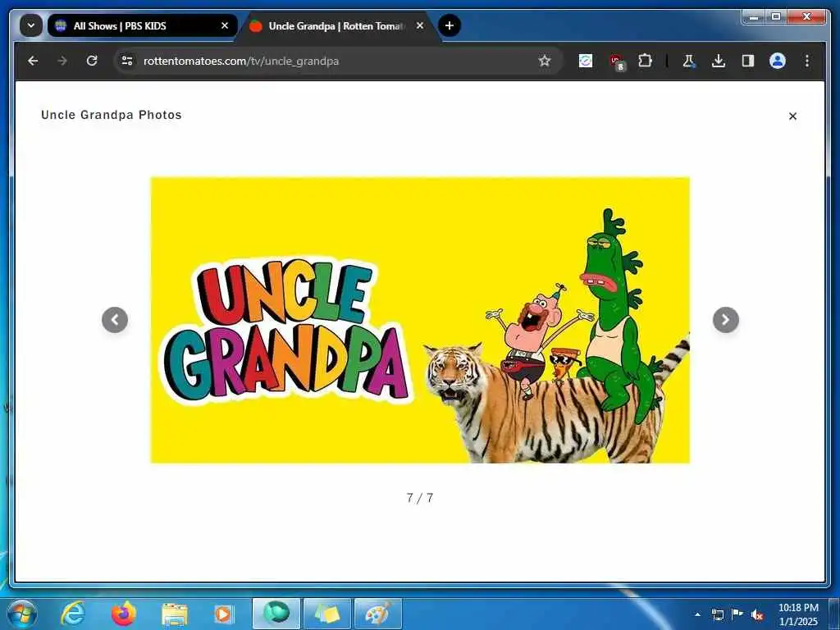Close the Uncle Grandpa Rotten Tomatoes tab

tap(420, 25)
